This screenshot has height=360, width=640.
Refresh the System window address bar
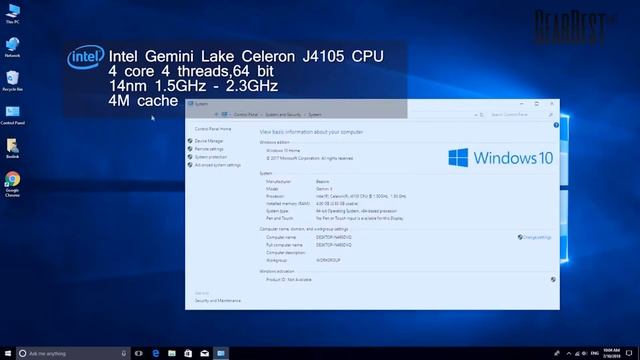pos(482,115)
